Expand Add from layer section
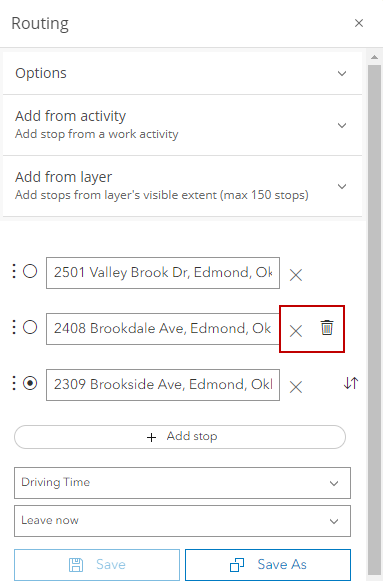This screenshot has height=581, width=383. coord(182,186)
